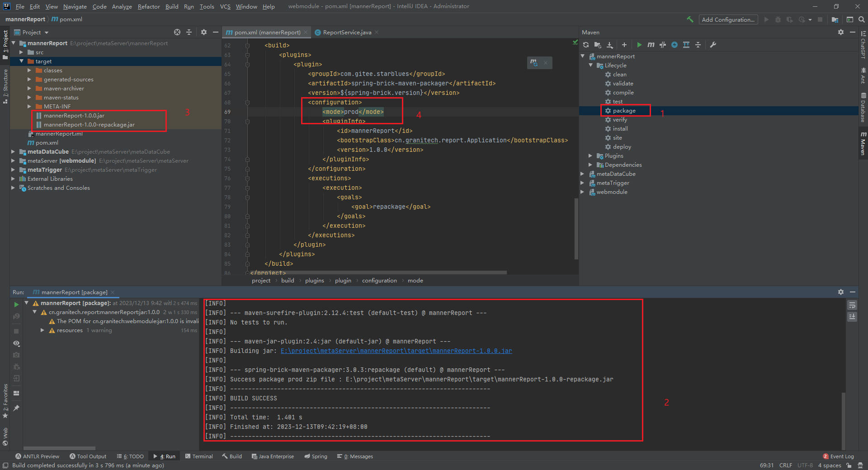Hide the Project tool window
The width and height of the screenshot is (868, 470).
(x=216, y=32)
